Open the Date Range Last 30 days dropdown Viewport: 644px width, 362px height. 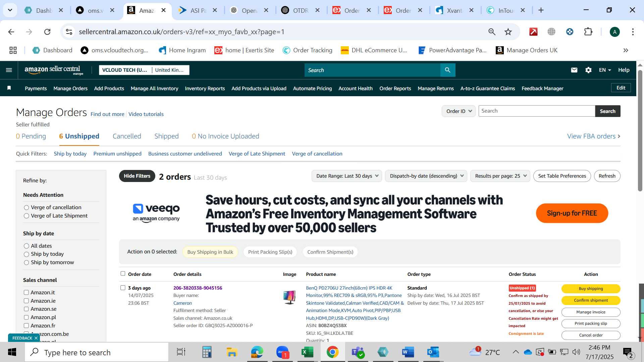point(347,176)
